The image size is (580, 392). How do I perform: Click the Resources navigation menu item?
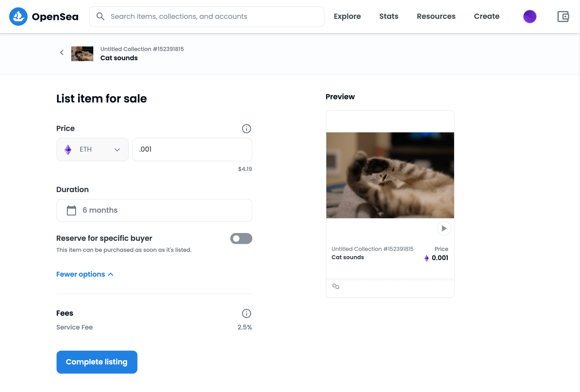[x=436, y=16]
